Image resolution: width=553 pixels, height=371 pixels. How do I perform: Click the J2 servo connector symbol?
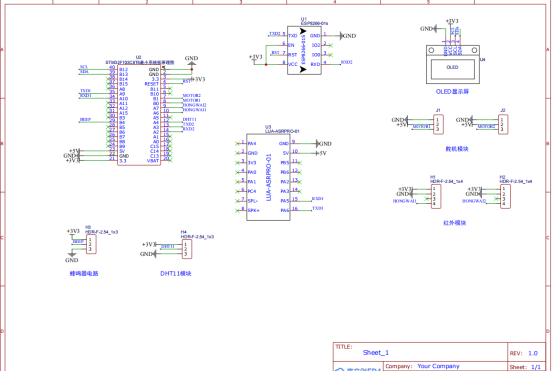pyautogui.click(x=503, y=124)
